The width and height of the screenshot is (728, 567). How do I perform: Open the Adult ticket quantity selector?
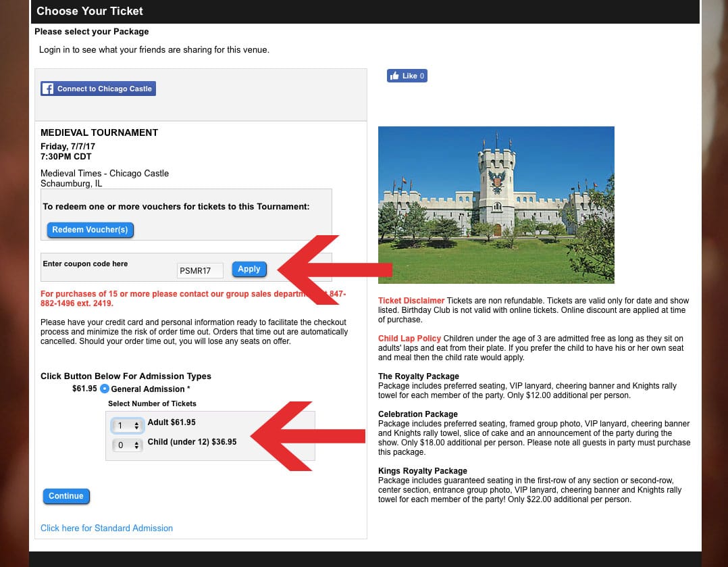[127, 426]
